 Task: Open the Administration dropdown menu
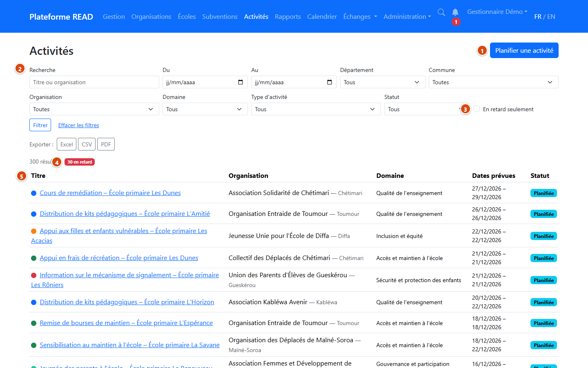tap(407, 16)
